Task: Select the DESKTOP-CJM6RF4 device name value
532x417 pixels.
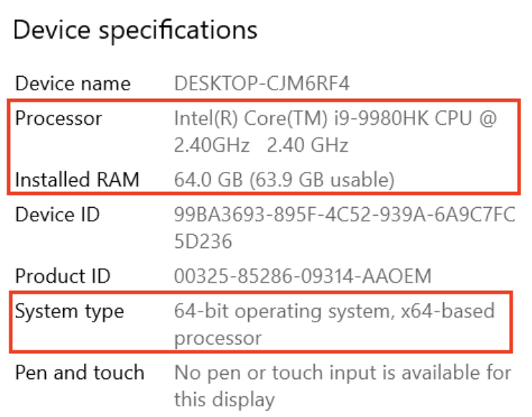Action: click(262, 83)
